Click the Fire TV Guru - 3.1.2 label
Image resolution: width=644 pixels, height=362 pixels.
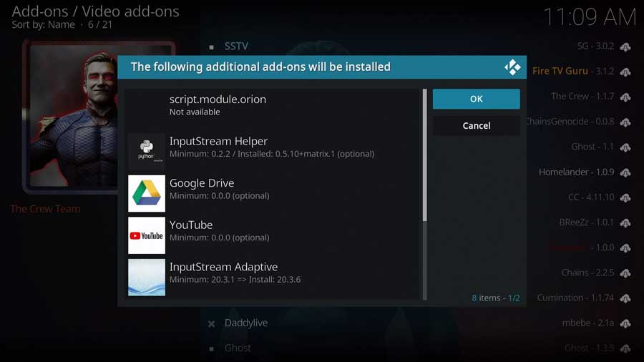click(573, 71)
